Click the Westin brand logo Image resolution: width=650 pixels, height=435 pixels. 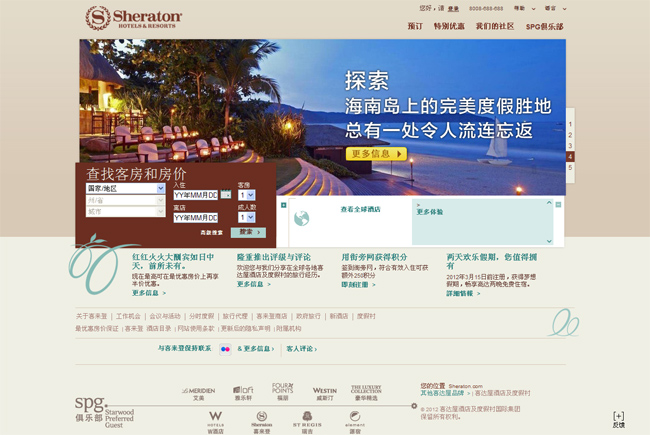324,392
